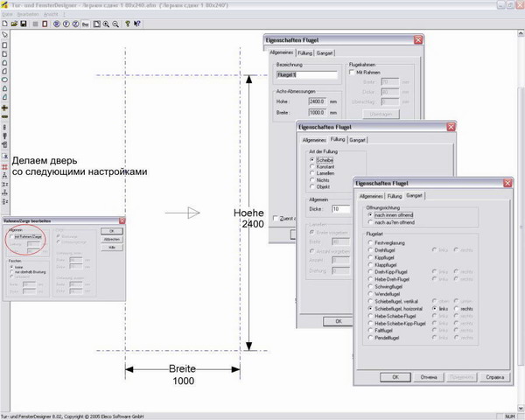The width and height of the screenshot is (525, 420).
Task: Open the Allgemeines tab in front dialog
Action: [371, 197]
